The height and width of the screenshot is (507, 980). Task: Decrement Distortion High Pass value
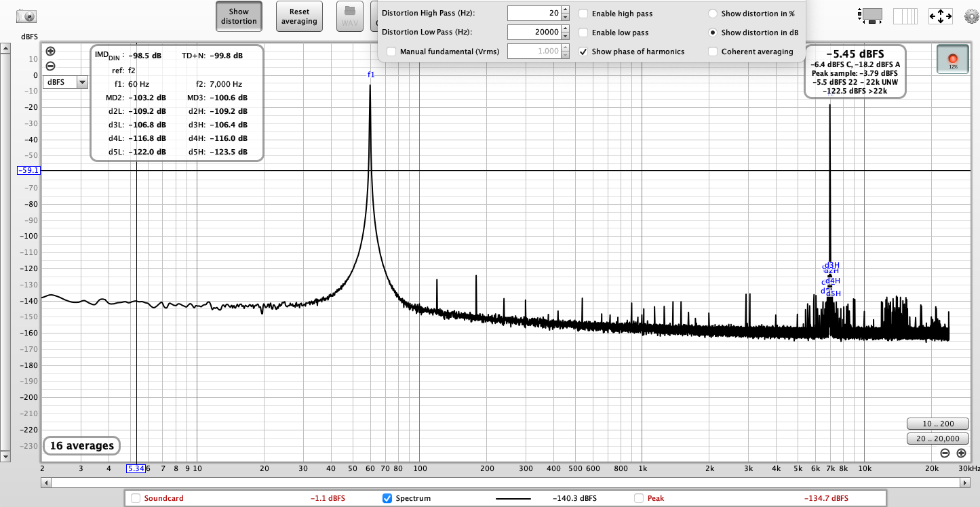[x=566, y=17]
